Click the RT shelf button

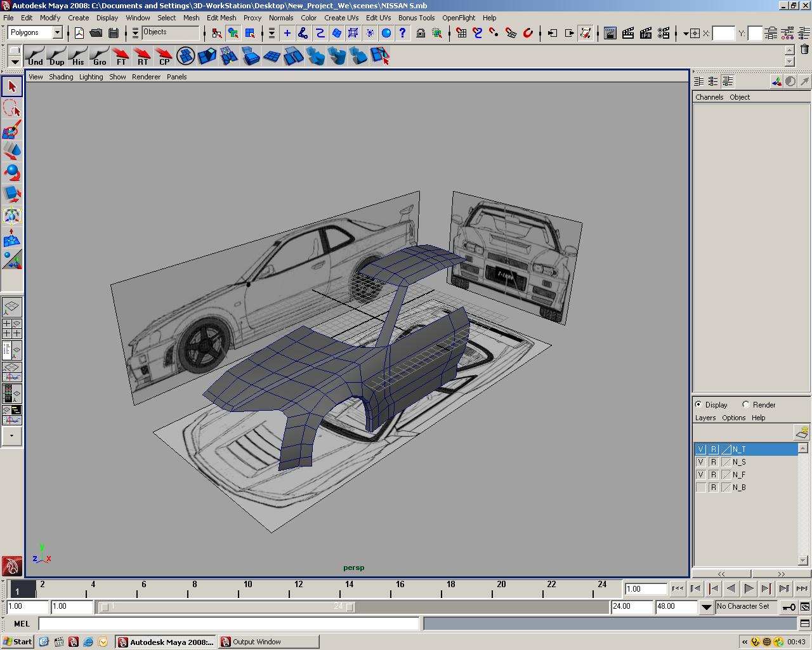143,56
